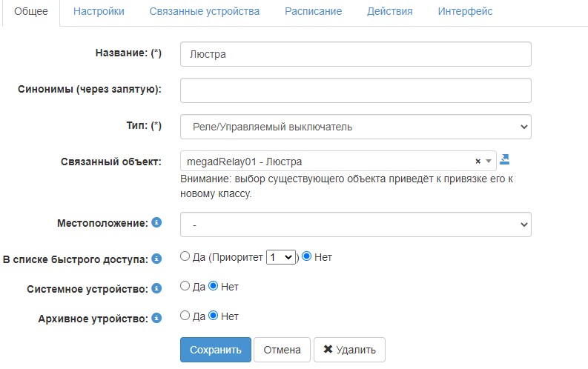The width and height of the screenshot is (588, 369).
Task: Click info icon beside quick access list label
Action: pos(156,259)
